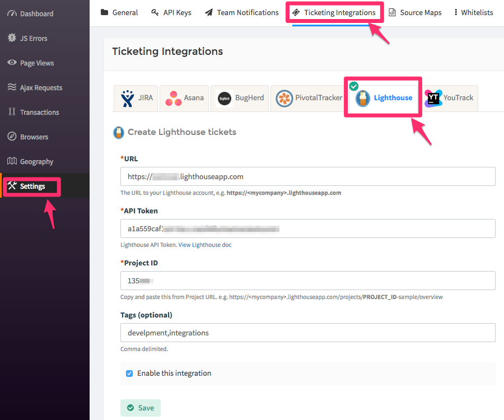
Task: Click the Transactions icon in sidebar
Action: coord(12,112)
